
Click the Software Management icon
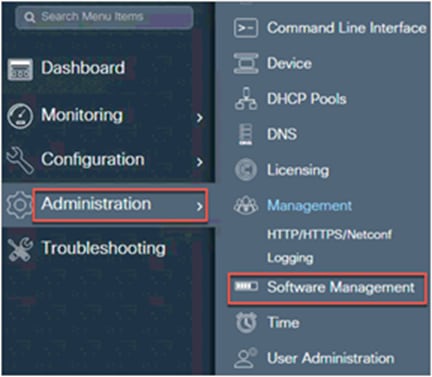click(x=246, y=286)
